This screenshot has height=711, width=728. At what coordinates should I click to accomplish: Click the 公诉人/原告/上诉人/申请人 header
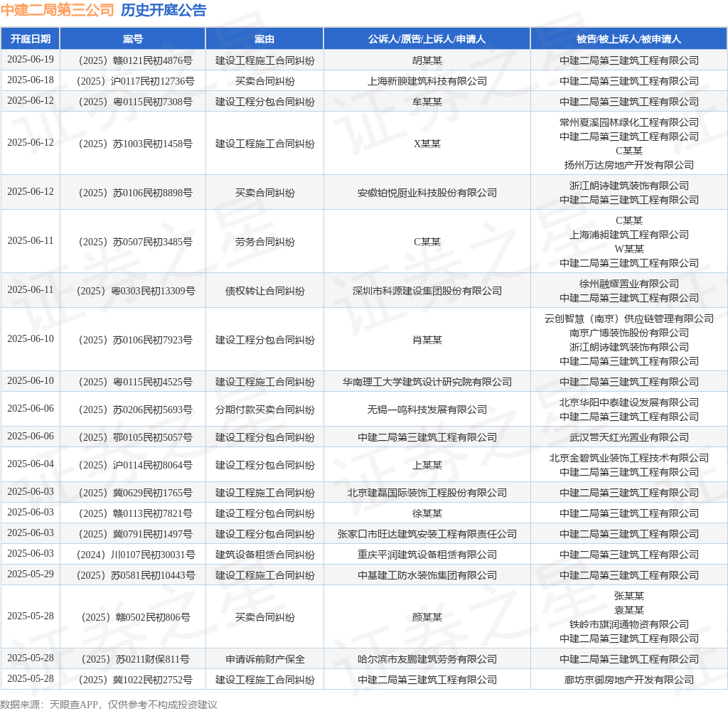tap(427, 39)
